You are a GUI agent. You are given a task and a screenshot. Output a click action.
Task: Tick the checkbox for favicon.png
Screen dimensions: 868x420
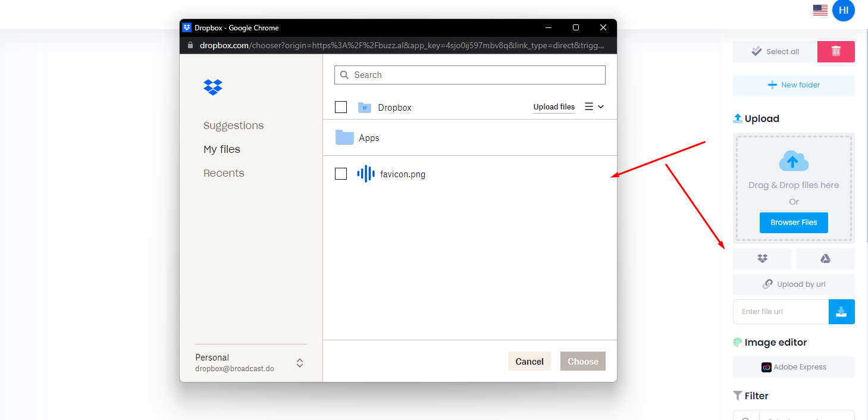pos(341,174)
